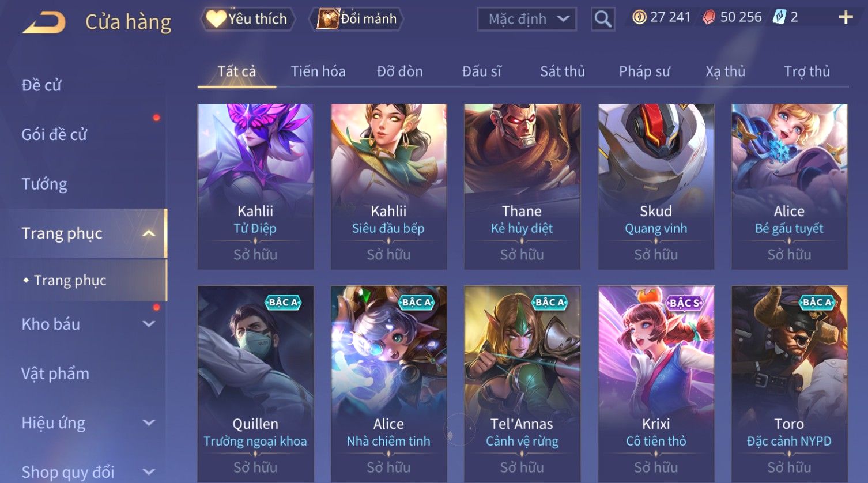Click the gold coin balance icon
868x483 pixels.
click(639, 17)
